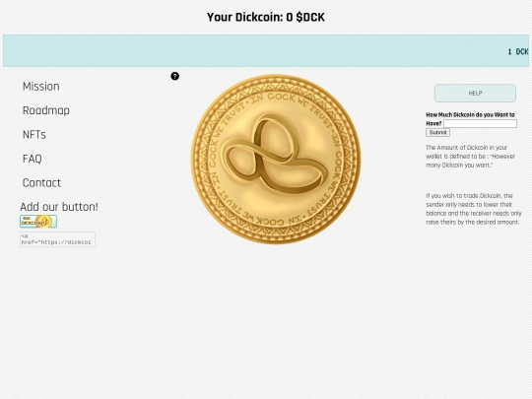532x399 pixels.
Task: Click the 'Your Dickcoin: 0 $DCK' balance header
Action: [266, 17]
